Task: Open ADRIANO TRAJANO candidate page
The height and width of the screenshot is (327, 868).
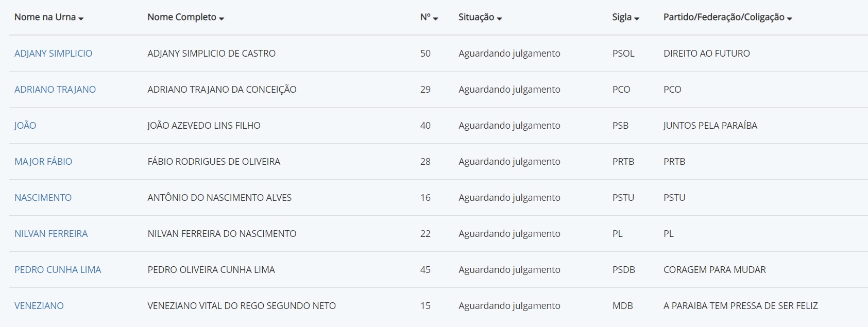Action: tap(55, 90)
